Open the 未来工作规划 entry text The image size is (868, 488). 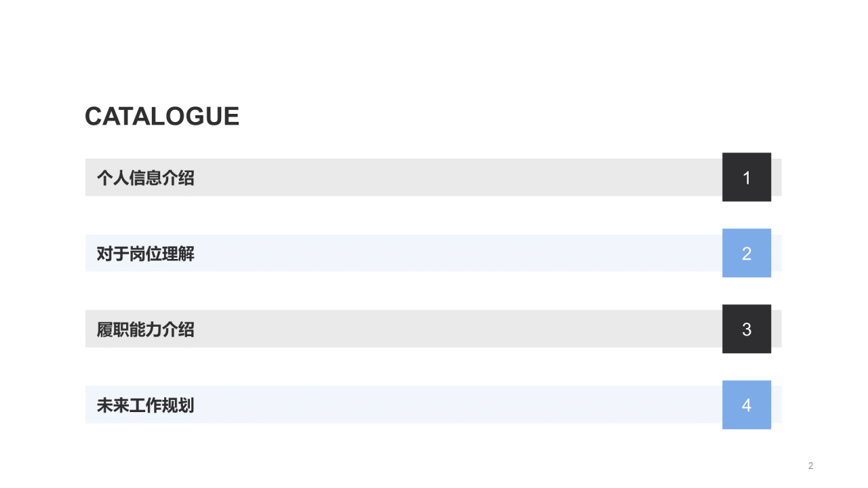point(146,406)
